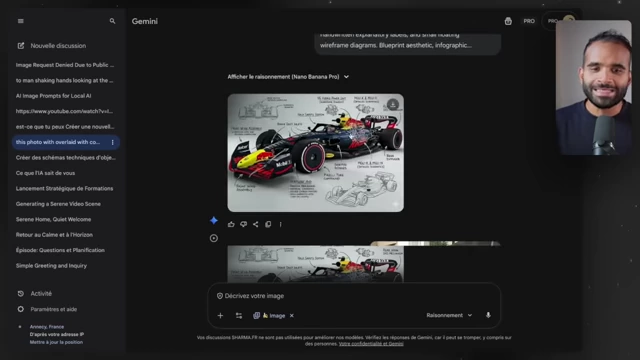
Task: Open chat 'Image Request Denied Due to Public'
Action: pos(65,65)
